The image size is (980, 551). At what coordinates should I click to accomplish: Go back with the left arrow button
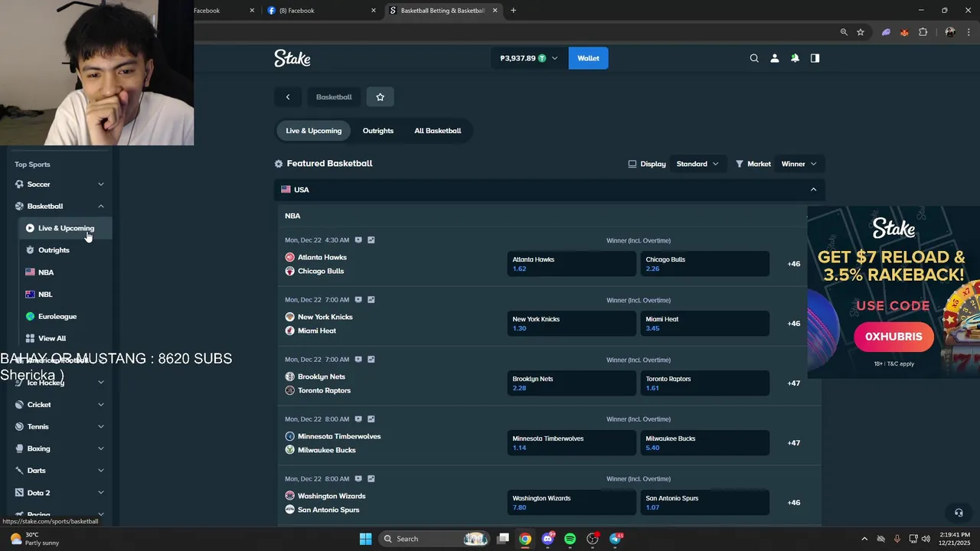click(x=288, y=97)
